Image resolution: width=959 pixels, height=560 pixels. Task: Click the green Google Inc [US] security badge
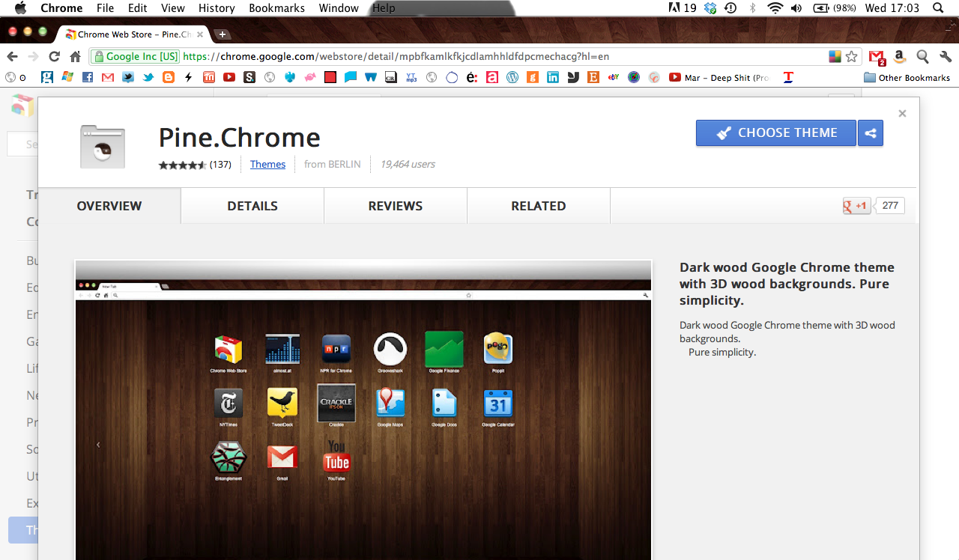135,56
